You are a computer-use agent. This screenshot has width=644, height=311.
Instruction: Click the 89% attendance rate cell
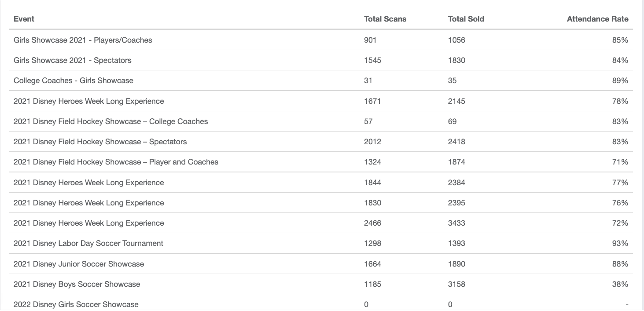[x=620, y=80]
